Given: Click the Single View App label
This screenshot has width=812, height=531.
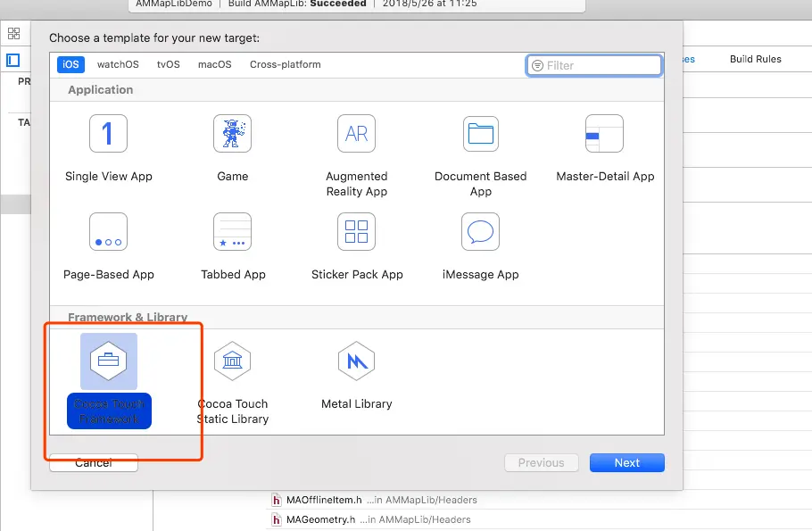Looking at the screenshot, I should pyautogui.click(x=109, y=176).
